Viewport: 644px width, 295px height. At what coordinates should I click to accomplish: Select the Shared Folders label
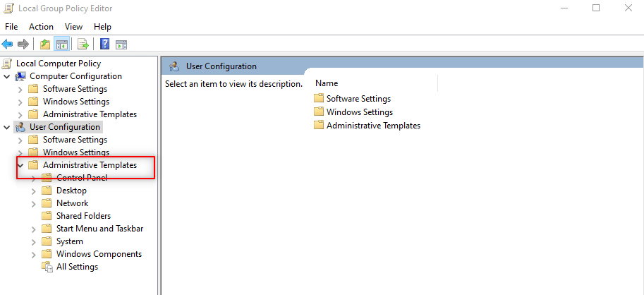pyautogui.click(x=83, y=216)
